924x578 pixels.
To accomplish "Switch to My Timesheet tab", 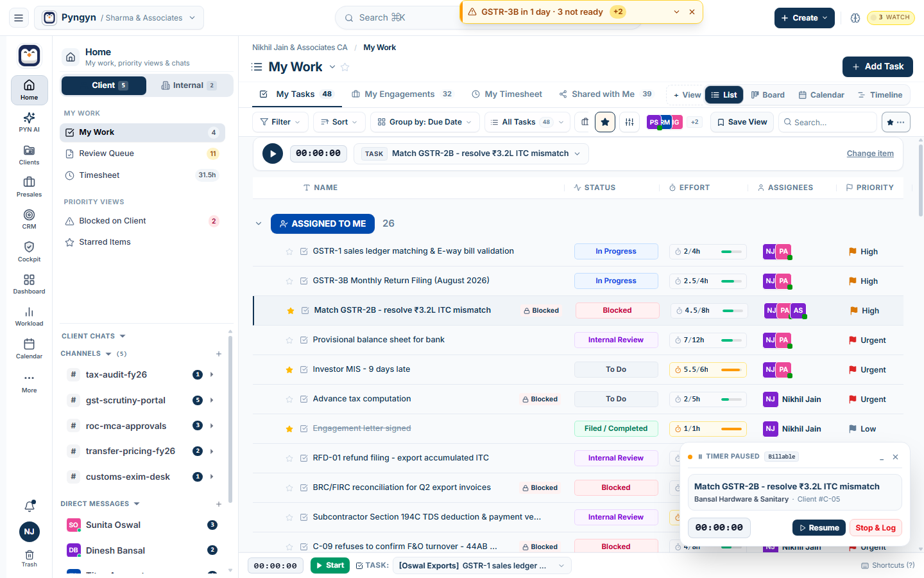I will click(x=507, y=94).
